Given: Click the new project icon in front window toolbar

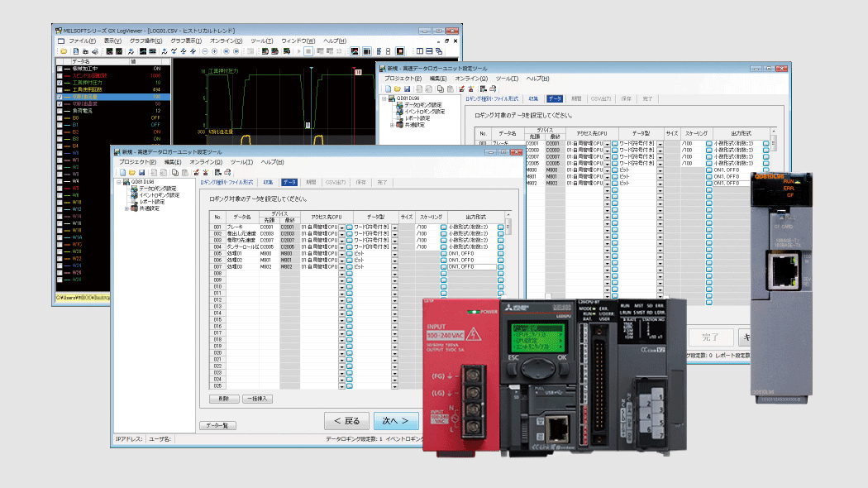Looking at the screenshot, I should [122, 172].
